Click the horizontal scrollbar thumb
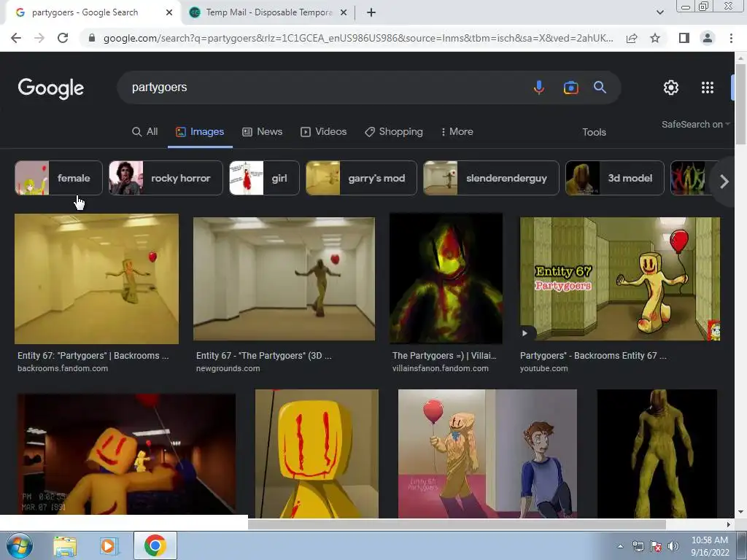Screen dimensions: 747x560 [457, 524]
